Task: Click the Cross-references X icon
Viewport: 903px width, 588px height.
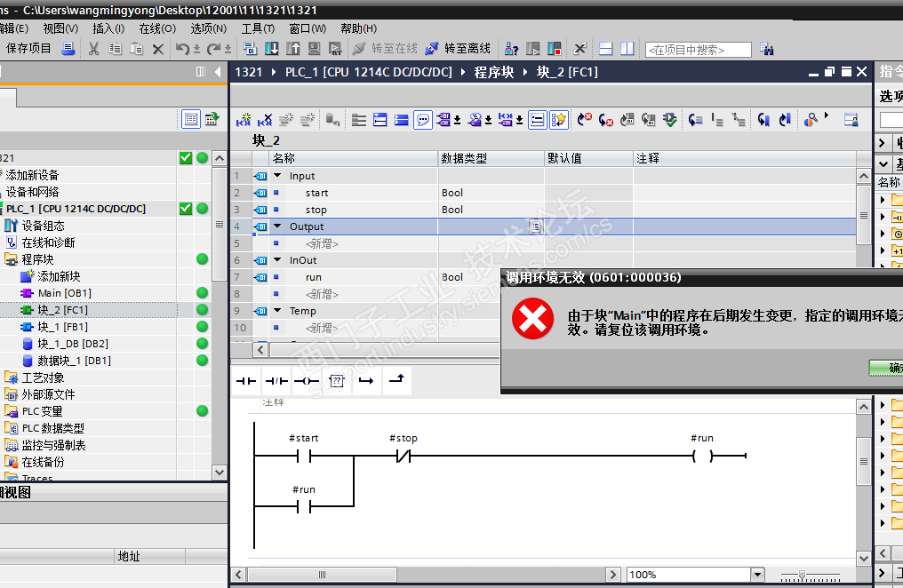Action: (579, 49)
